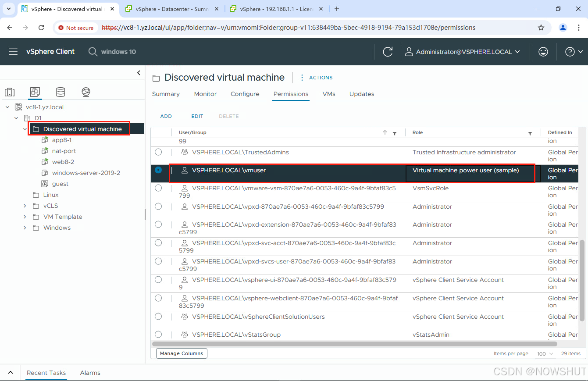Click the folder icon beside Linux
Viewport: 588px width, 381px height.
[36, 195]
